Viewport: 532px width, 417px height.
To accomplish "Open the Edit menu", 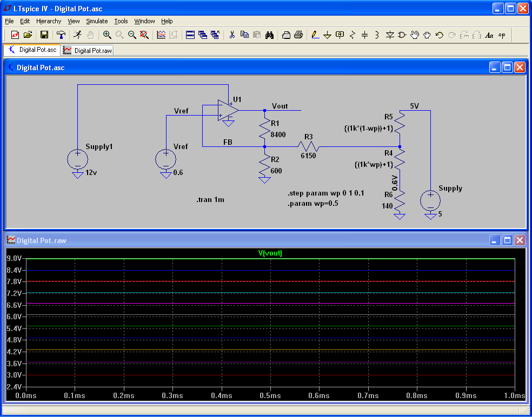I will (x=25, y=21).
